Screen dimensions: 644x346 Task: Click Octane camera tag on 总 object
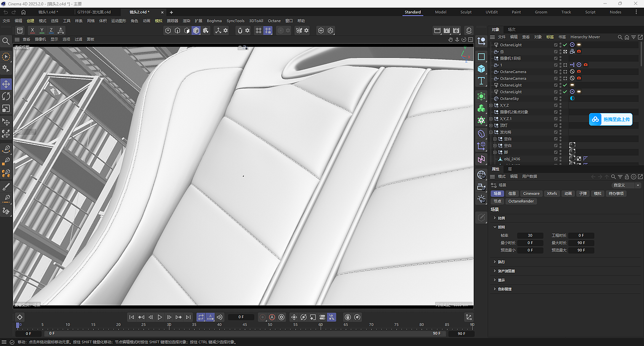pos(579,51)
